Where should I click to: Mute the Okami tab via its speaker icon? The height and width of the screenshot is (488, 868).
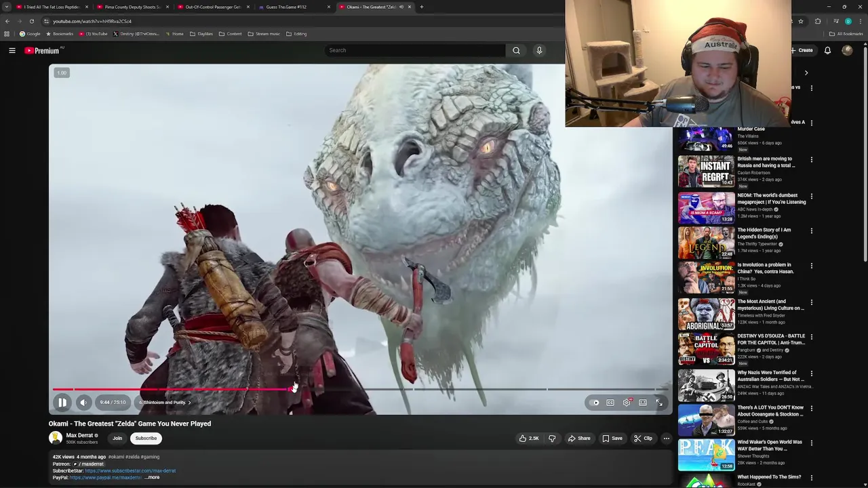(x=401, y=7)
